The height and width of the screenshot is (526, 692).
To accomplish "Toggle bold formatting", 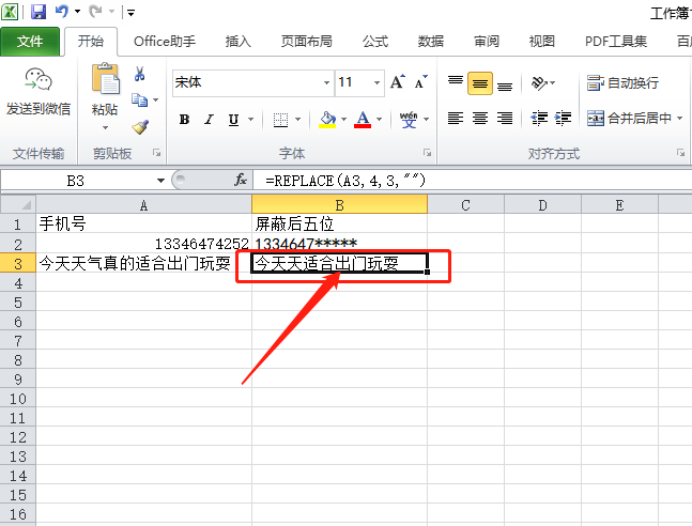I will coord(184,119).
